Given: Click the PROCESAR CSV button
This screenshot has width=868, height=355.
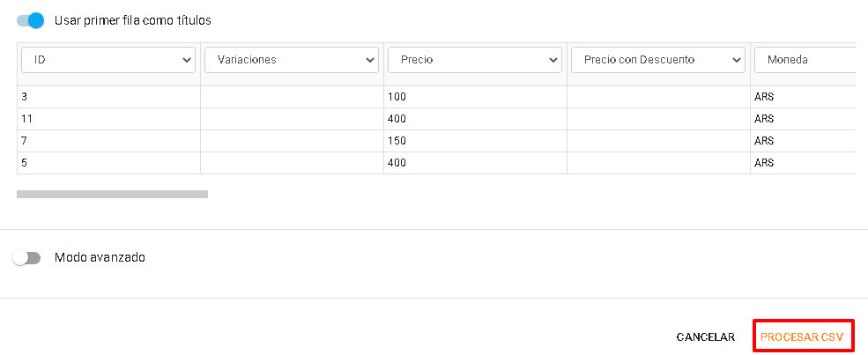Looking at the screenshot, I should click(802, 337).
